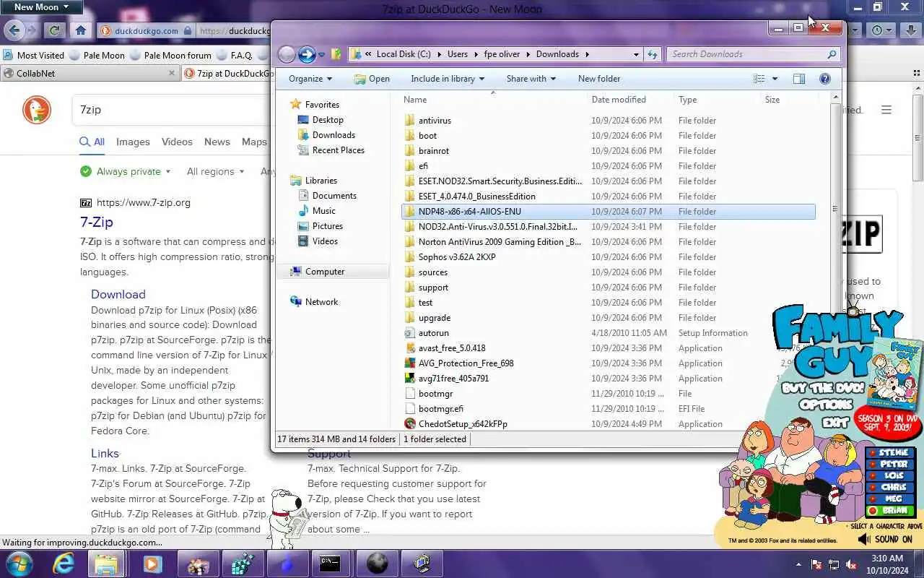Click Exit in Family Guy widget
The height and width of the screenshot is (578, 924).
point(835,423)
